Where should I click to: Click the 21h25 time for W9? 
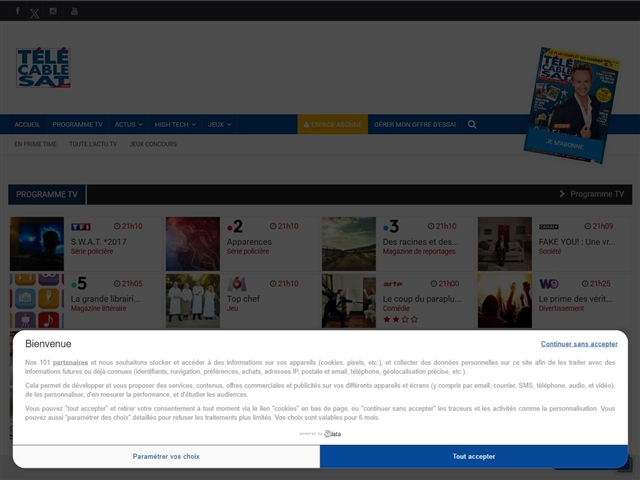(596, 284)
